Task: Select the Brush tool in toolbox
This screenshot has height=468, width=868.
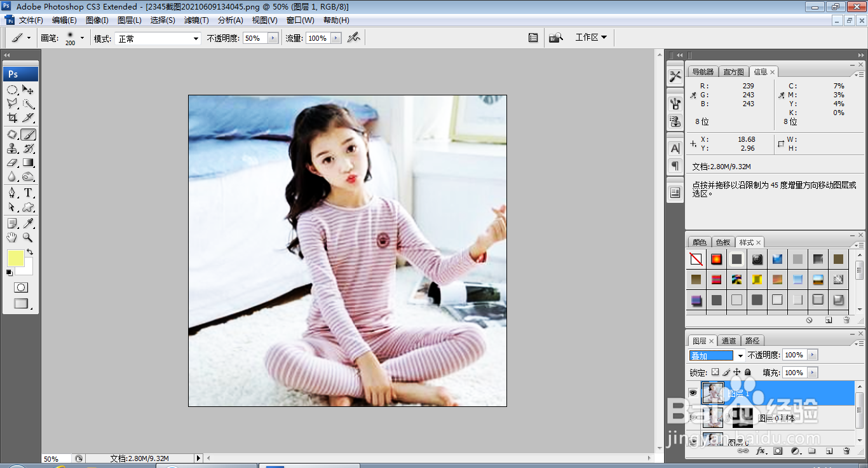Action: (28, 135)
